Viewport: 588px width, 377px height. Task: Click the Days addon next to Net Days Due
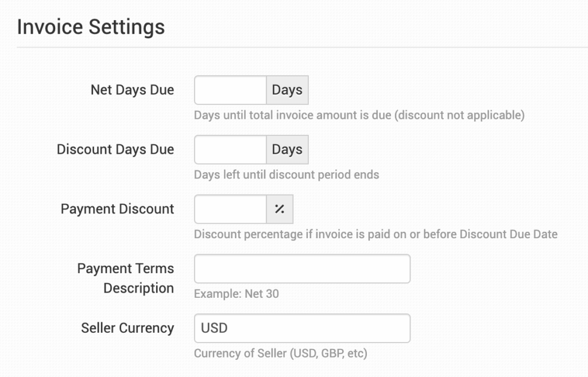click(x=287, y=90)
